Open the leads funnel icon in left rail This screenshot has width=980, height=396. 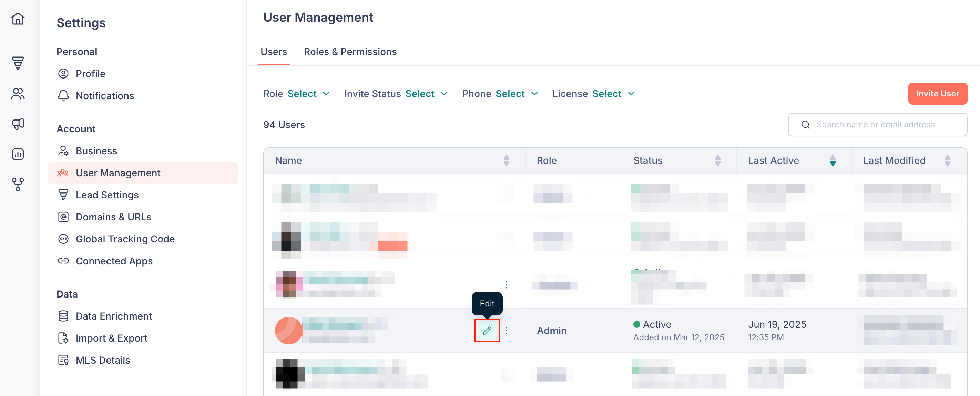(18, 63)
